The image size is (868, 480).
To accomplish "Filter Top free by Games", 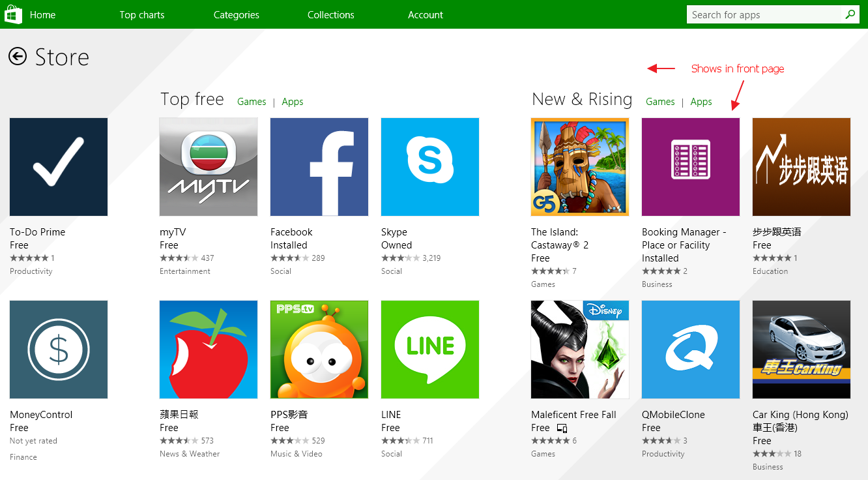I will (x=252, y=102).
